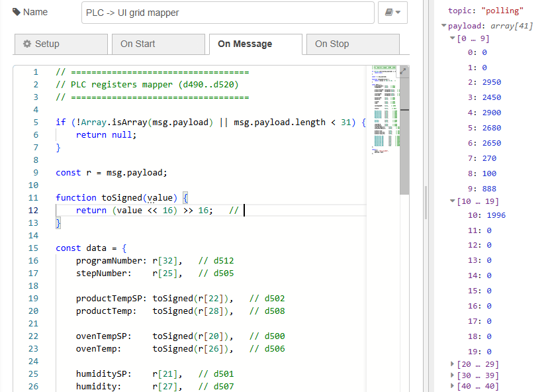Expand the [30 … 39] array group
Screen dimensions: 550x392
(x=452, y=375)
